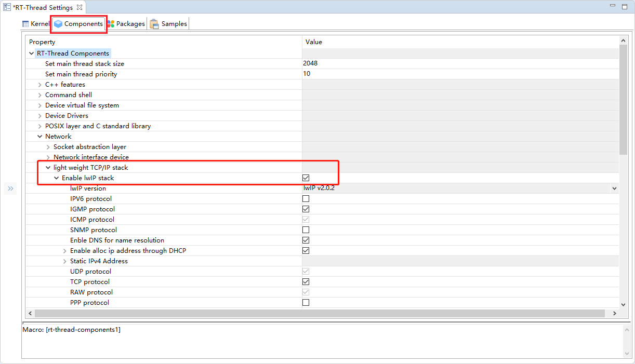The width and height of the screenshot is (635, 364).
Task: Toggle the IGMP protocol checkbox
Action: [x=306, y=209]
